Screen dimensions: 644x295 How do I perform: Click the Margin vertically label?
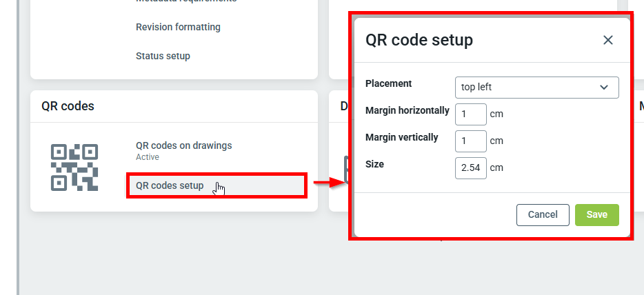401,137
